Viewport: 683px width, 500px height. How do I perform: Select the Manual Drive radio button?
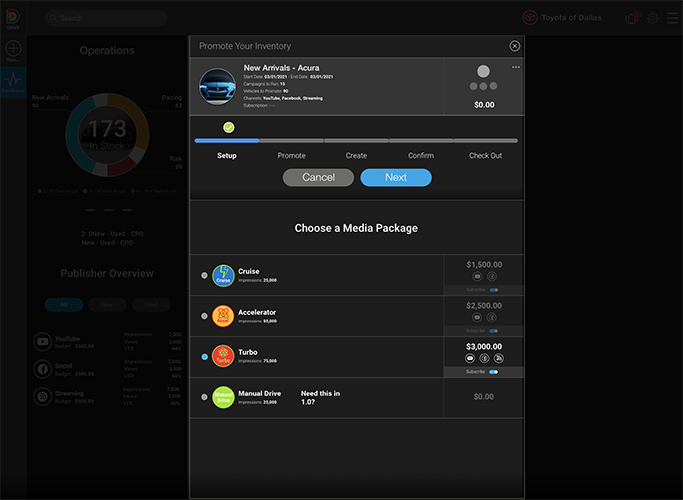pyautogui.click(x=205, y=397)
